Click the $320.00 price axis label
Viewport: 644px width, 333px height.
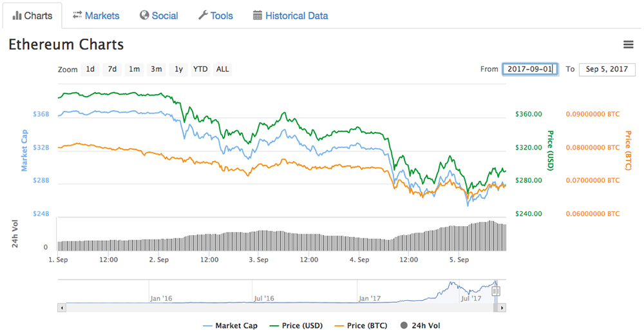529,147
